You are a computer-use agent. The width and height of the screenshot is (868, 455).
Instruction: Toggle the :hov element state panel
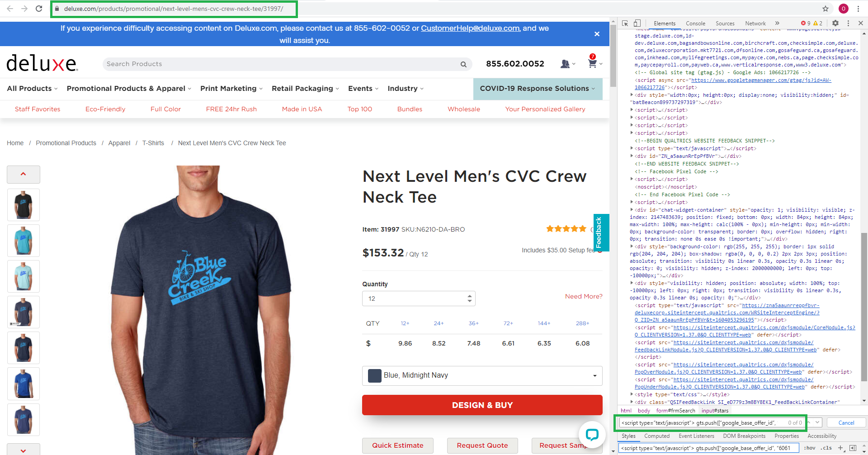[x=809, y=448]
